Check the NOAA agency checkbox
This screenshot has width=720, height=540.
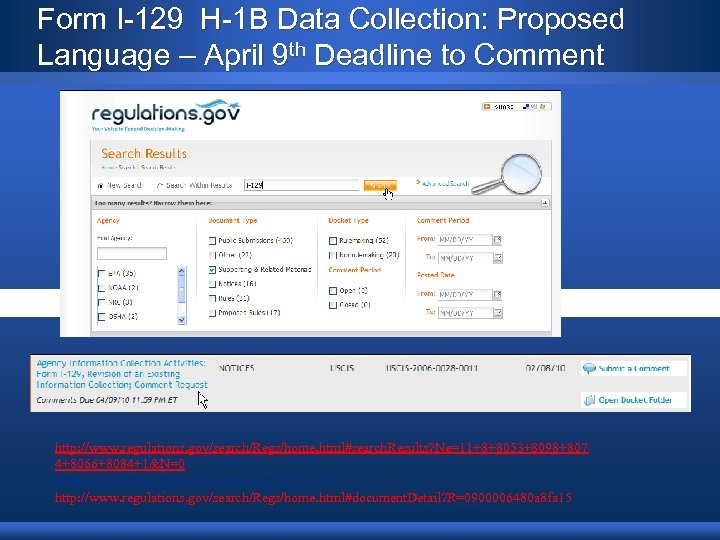tap(101, 288)
